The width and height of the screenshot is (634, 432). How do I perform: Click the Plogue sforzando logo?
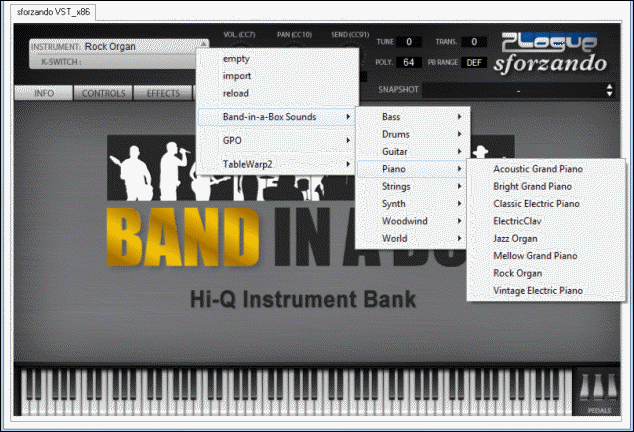coord(550,54)
